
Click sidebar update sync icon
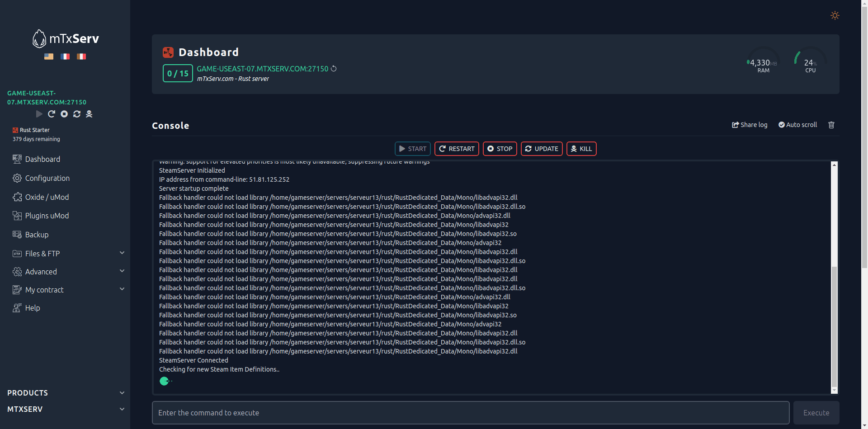77,114
